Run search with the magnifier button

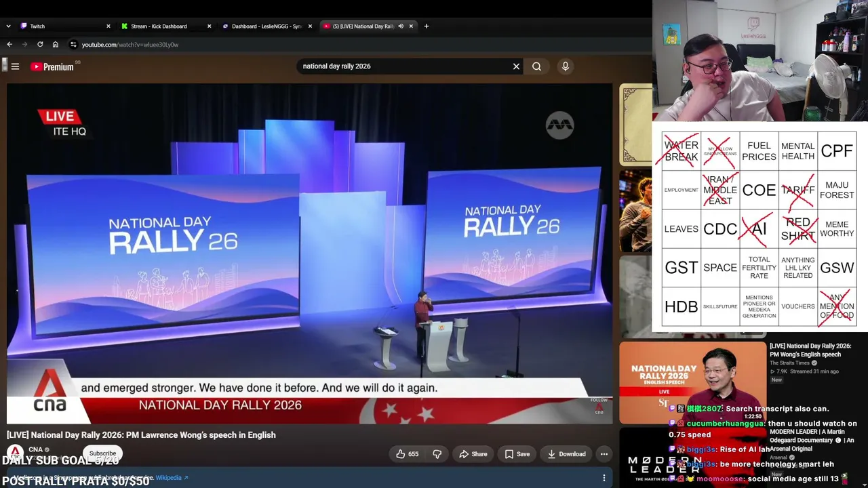point(536,66)
